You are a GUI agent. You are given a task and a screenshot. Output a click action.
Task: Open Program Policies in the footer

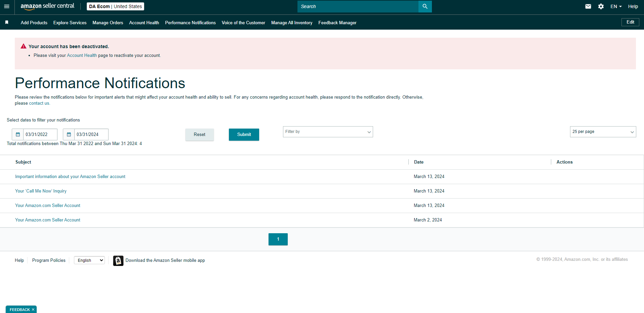tap(49, 260)
